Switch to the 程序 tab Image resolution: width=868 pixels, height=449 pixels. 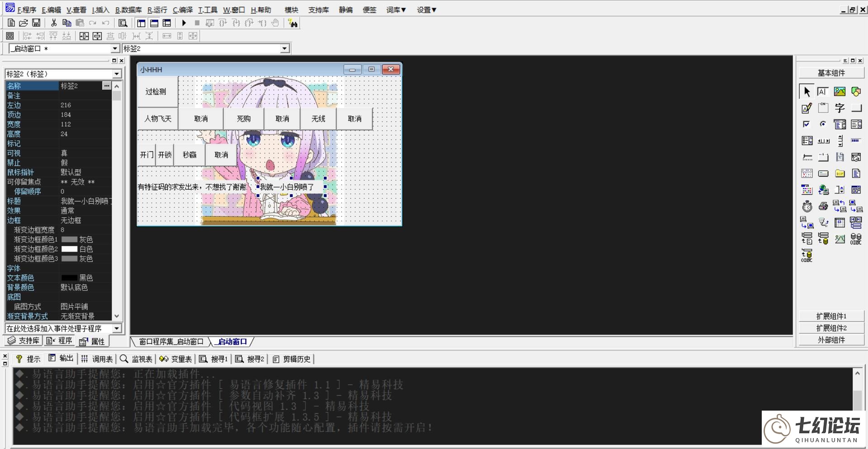click(x=59, y=341)
